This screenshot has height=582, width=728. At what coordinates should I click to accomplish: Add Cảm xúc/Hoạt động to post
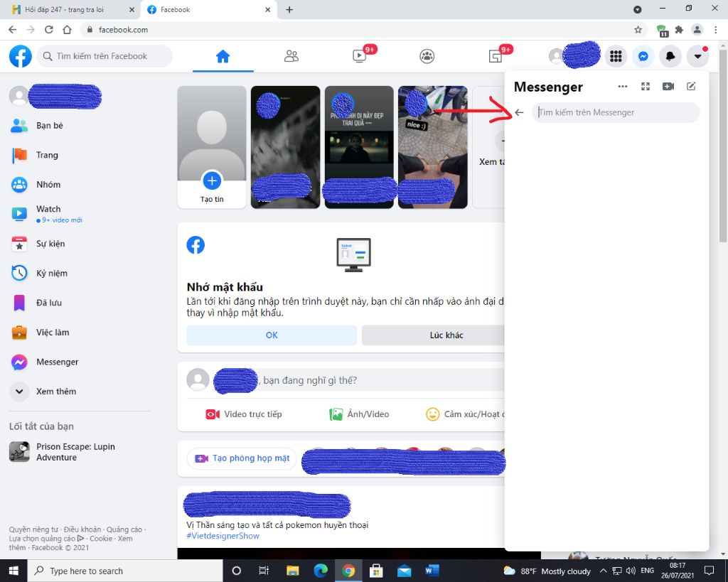point(465,414)
